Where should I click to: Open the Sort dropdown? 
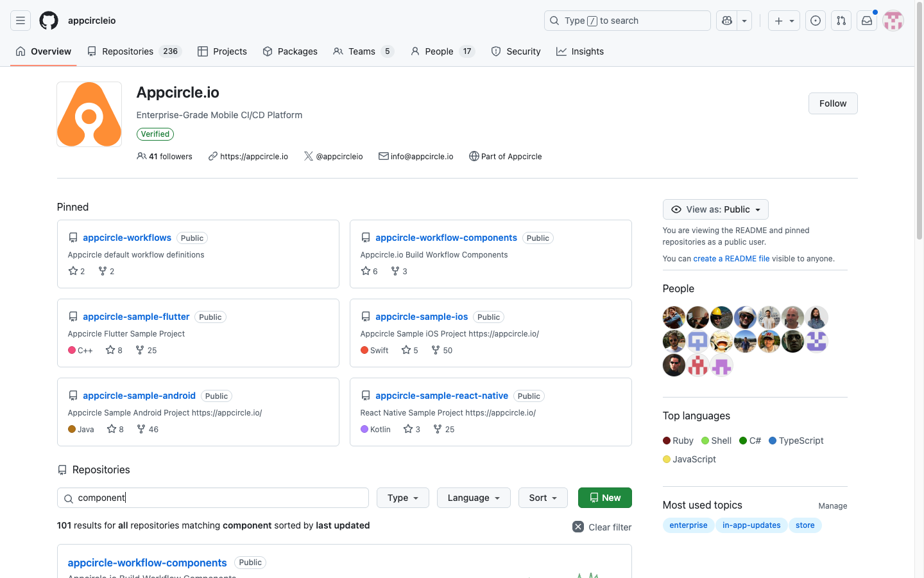(x=543, y=498)
